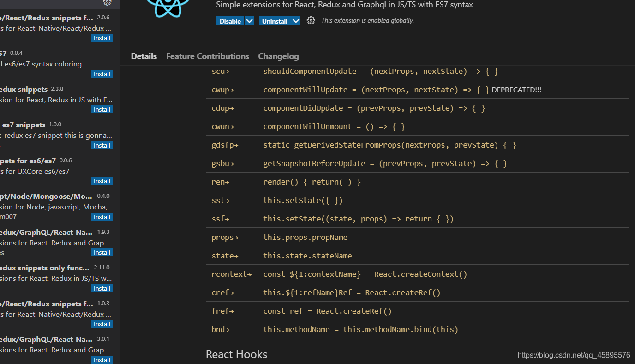635x364 pixels.
Task: Open the Feature Contributions tab
Action: [x=208, y=56]
